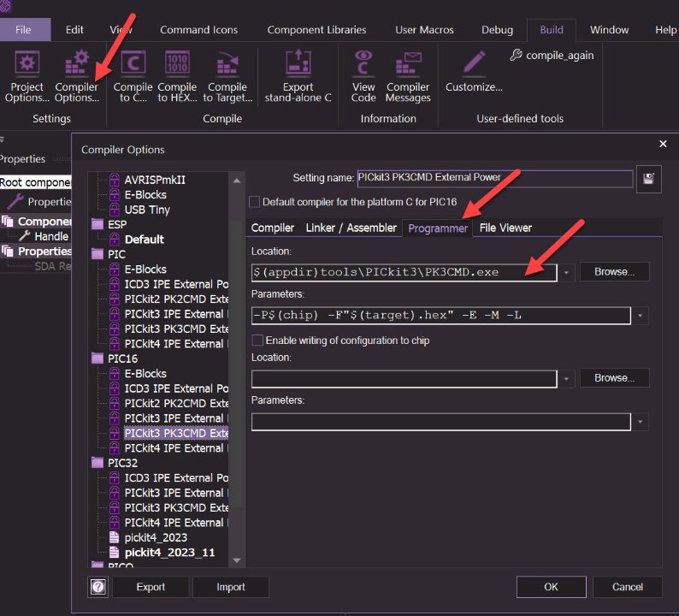The height and width of the screenshot is (616, 679).
Task: Switch to Build ribbon tab
Action: point(552,29)
